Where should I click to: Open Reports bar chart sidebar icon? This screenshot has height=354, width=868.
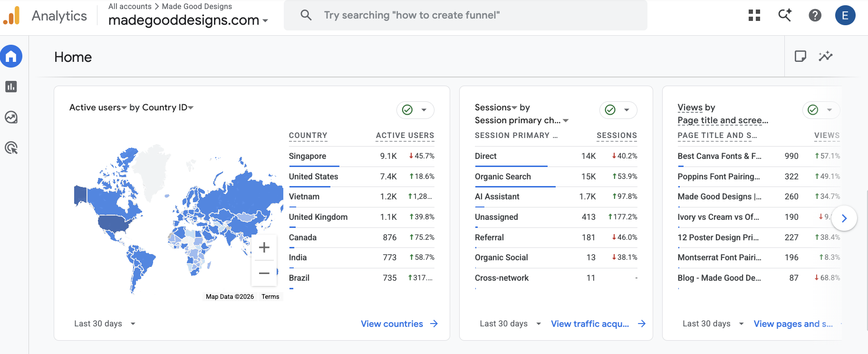11,87
